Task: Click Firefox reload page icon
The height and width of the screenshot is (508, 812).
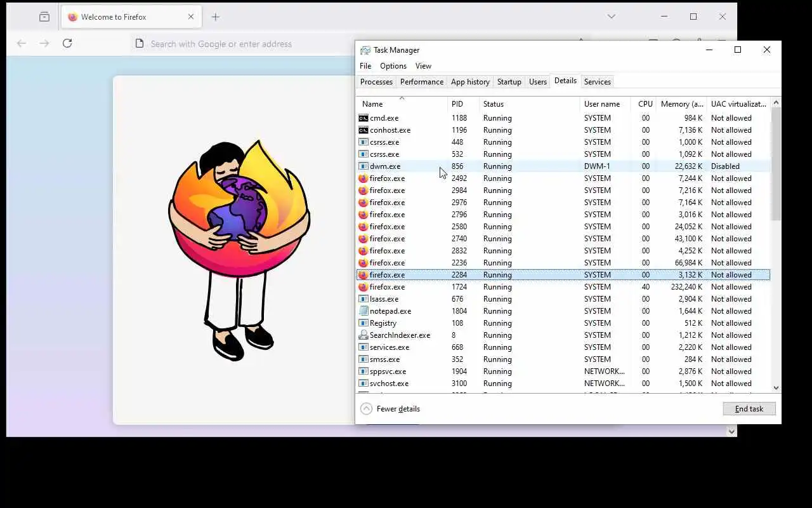Action: (67, 43)
